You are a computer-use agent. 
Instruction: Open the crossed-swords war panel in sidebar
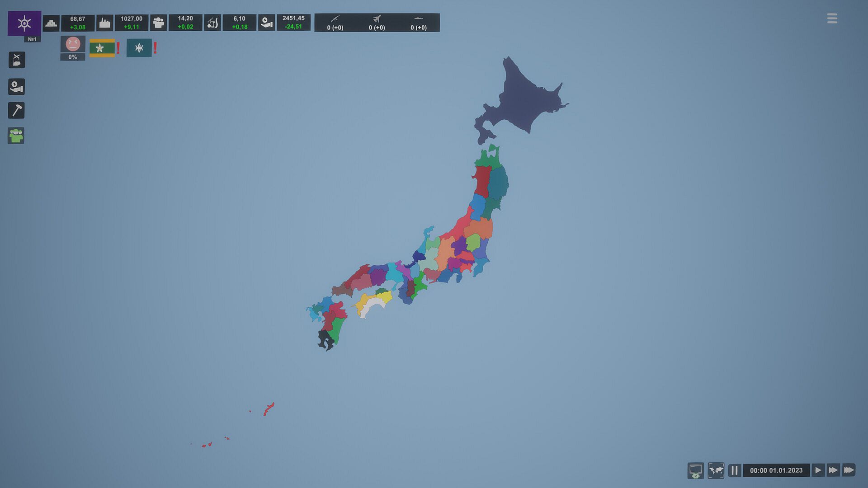[17, 60]
